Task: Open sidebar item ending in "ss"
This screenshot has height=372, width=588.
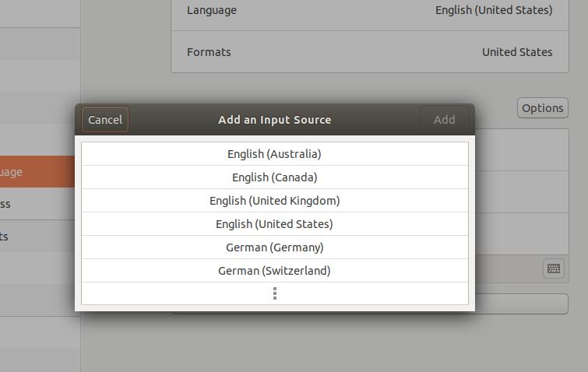Action: tap(39, 204)
